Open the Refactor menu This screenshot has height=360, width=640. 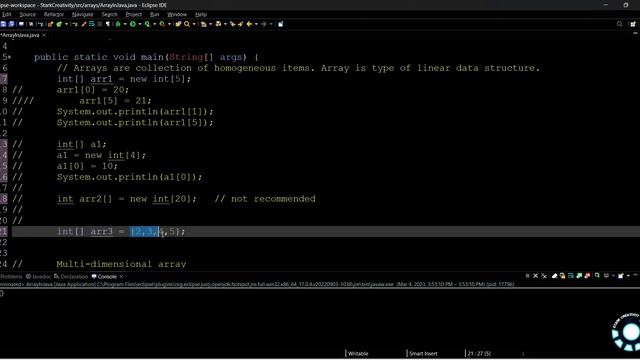[53, 14]
